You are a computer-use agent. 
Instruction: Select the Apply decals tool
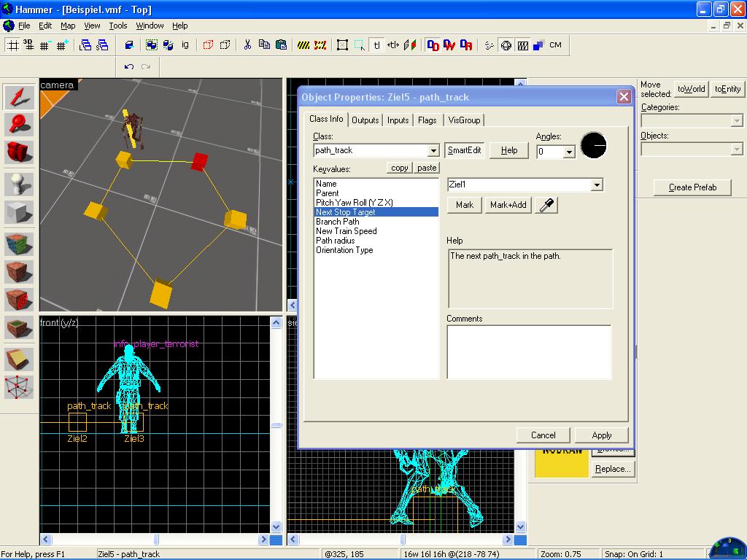pos(19,300)
